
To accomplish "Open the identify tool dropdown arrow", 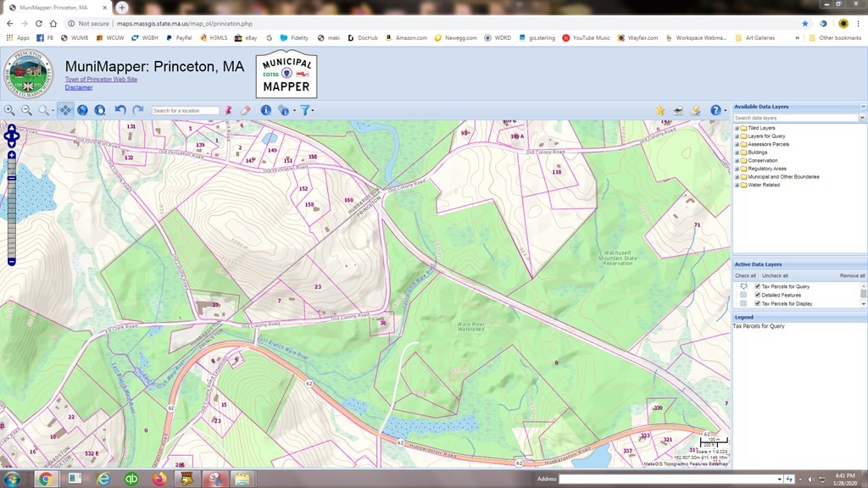I will pyautogui.click(x=294, y=111).
